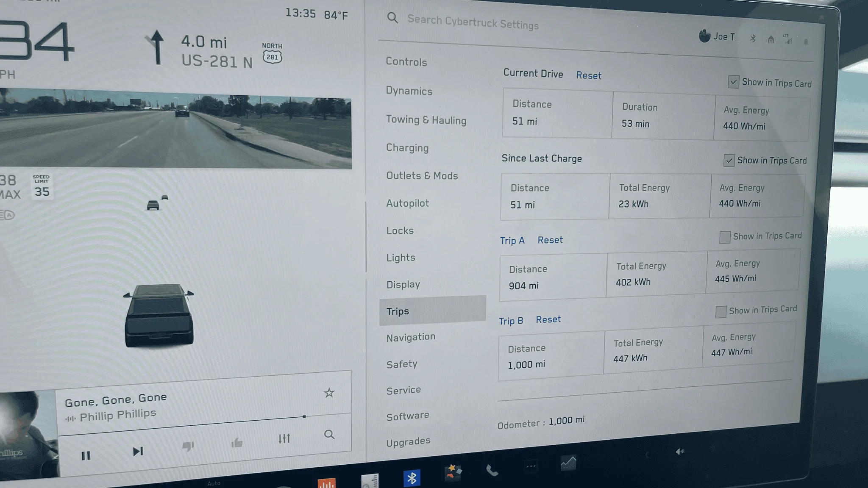Tap the volume speaker icon in dock
The width and height of the screenshot is (868, 488).
point(679,452)
